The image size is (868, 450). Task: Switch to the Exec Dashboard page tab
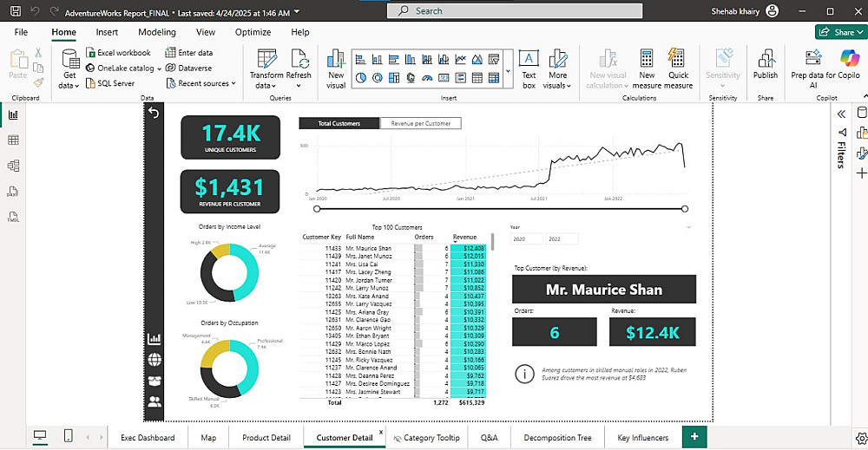(148, 437)
